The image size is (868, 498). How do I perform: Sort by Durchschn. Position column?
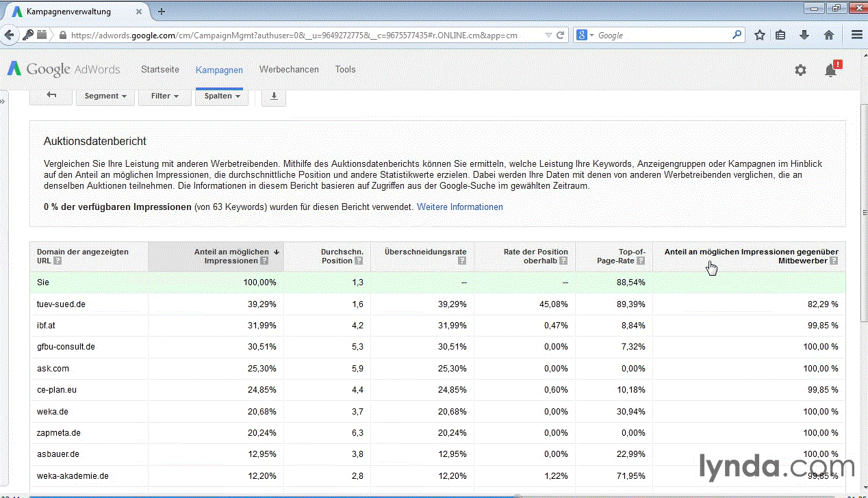(327, 256)
